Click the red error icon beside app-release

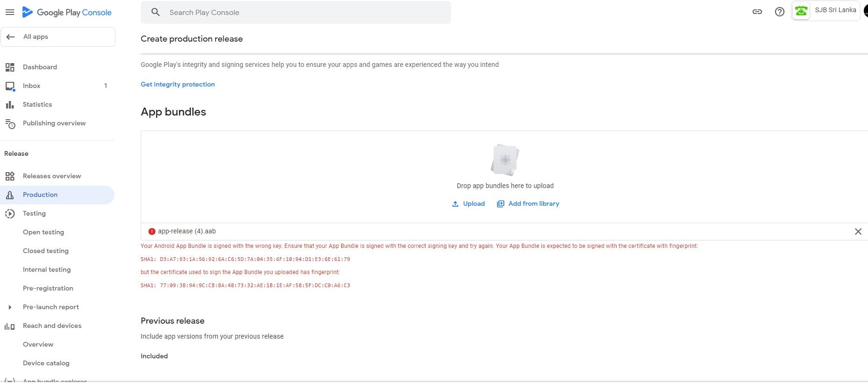tap(152, 232)
